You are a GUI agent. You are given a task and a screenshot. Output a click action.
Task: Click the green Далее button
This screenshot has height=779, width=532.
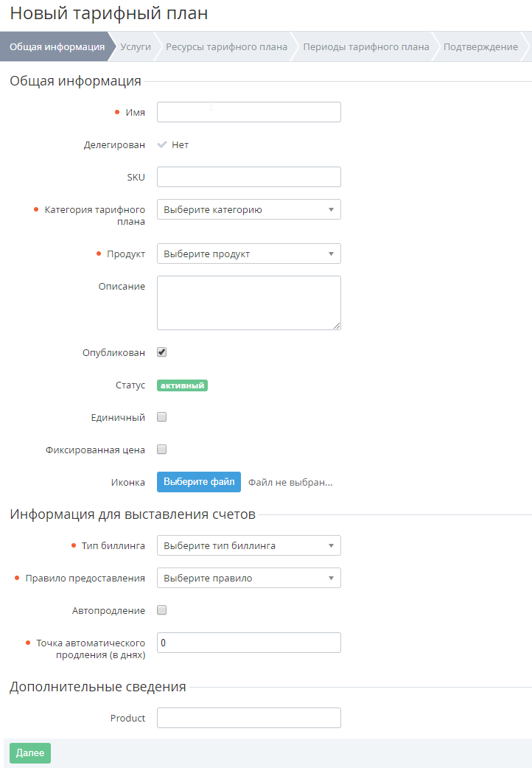point(30,753)
